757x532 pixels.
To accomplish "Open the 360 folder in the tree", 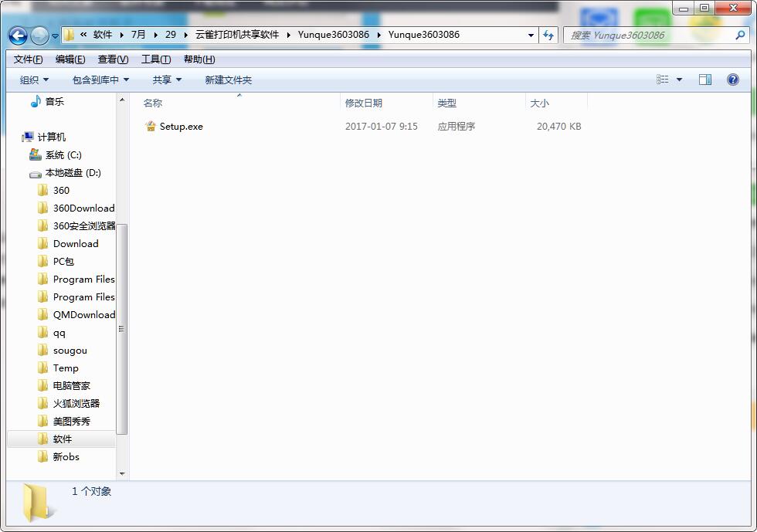I will 61,191.
